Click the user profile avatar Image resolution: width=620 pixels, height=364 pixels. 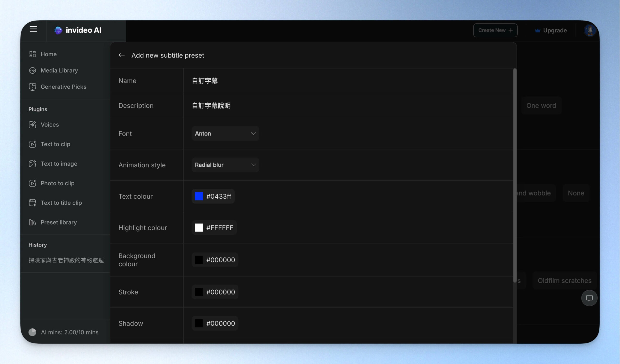tap(590, 31)
